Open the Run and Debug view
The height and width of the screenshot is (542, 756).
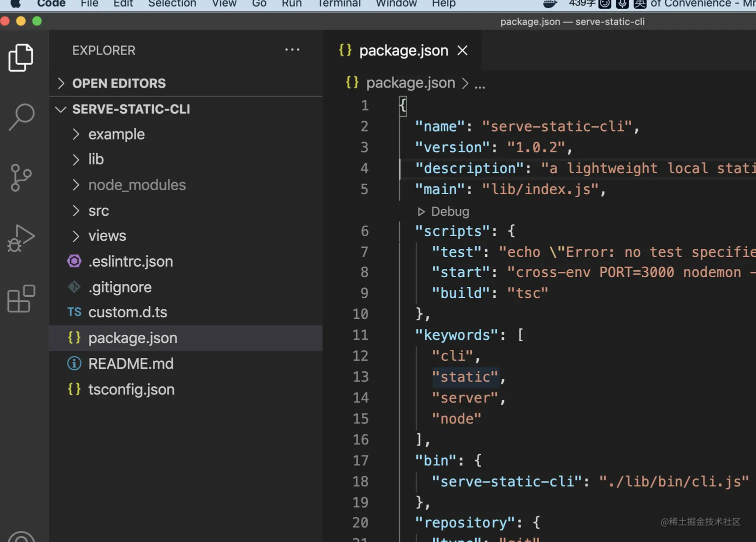21,238
